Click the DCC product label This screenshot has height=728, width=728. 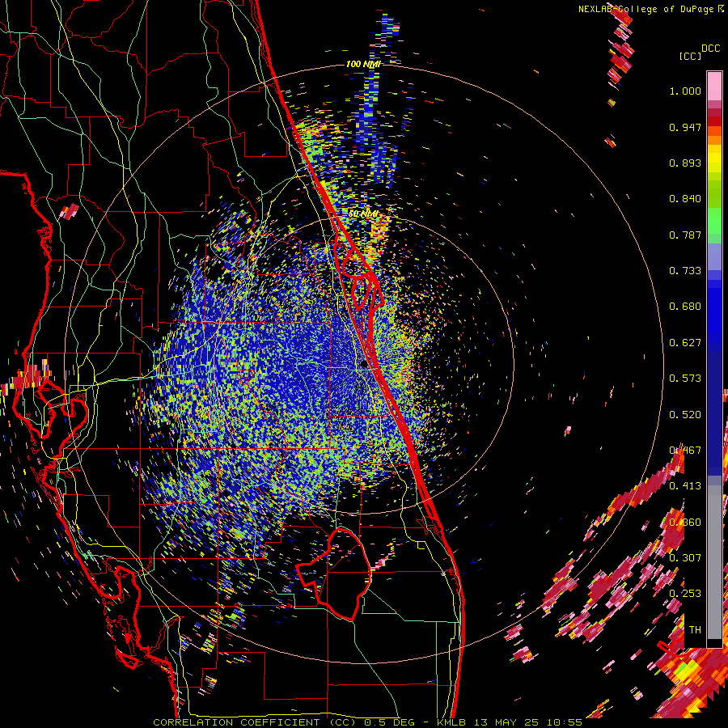pyautogui.click(x=710, y=49)
